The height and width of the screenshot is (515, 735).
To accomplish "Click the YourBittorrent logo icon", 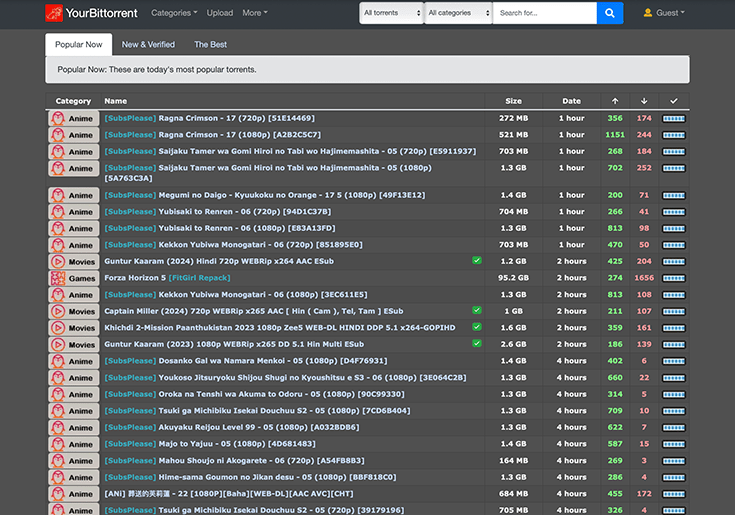I will click(54, 13).
